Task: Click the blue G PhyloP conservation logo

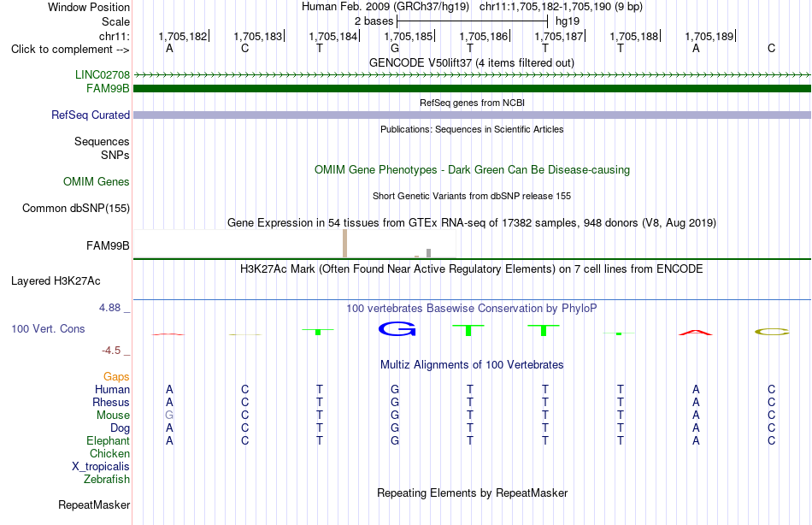Action: pyautogui.click(x=397, y=328)
